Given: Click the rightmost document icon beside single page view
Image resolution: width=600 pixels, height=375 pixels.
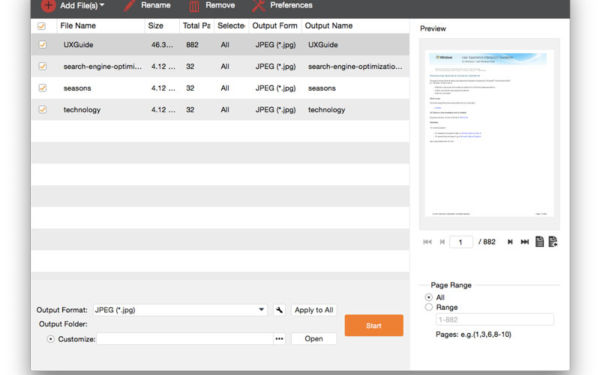Looking at the screenshot, I should click(553, 241).
